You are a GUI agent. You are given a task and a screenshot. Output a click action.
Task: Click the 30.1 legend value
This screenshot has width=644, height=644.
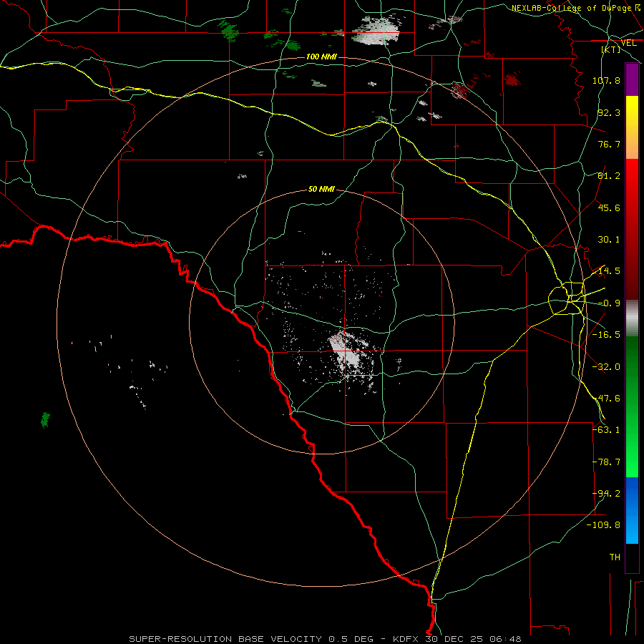tap(609, 240)
